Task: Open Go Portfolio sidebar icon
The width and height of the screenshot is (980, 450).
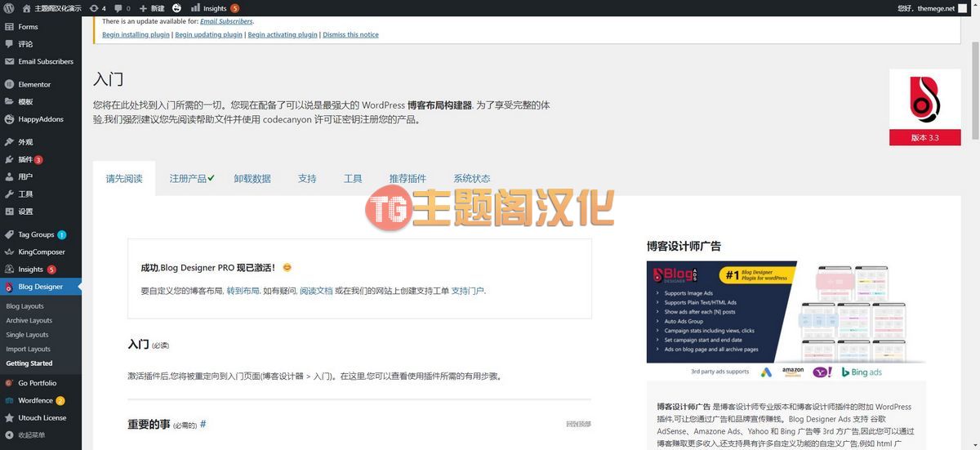Action: pyautogui.click(x=9, y=383)
